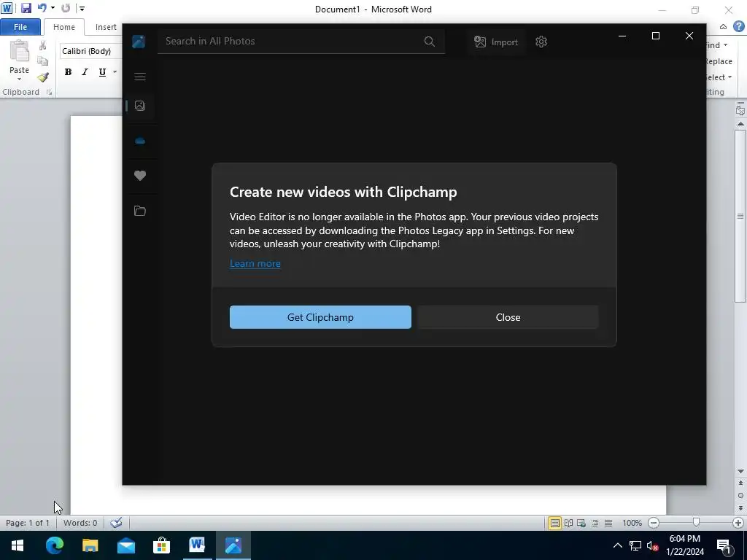The height and width of the screenshot is (560, 747).
Task: Switch to Web Layout view icon
Action: [581, 523]
